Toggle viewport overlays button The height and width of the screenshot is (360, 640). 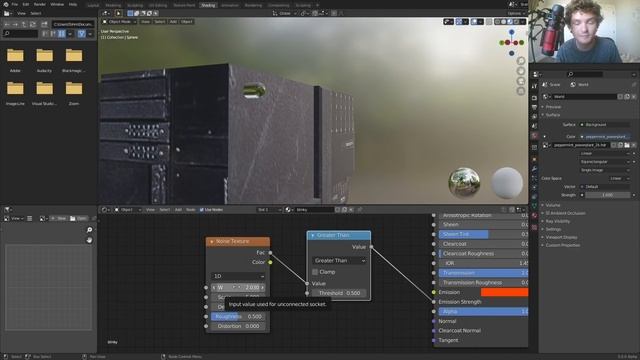[x=474, y=22]
